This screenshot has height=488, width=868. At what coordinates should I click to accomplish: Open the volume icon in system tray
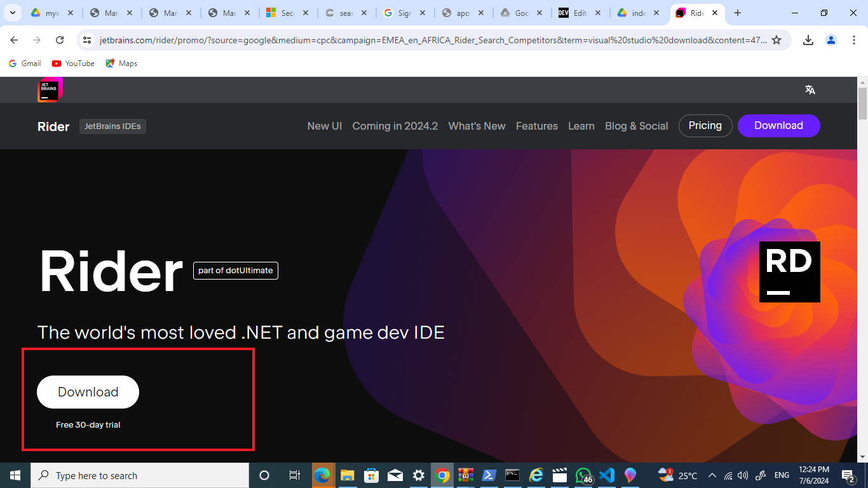(743, 475)
